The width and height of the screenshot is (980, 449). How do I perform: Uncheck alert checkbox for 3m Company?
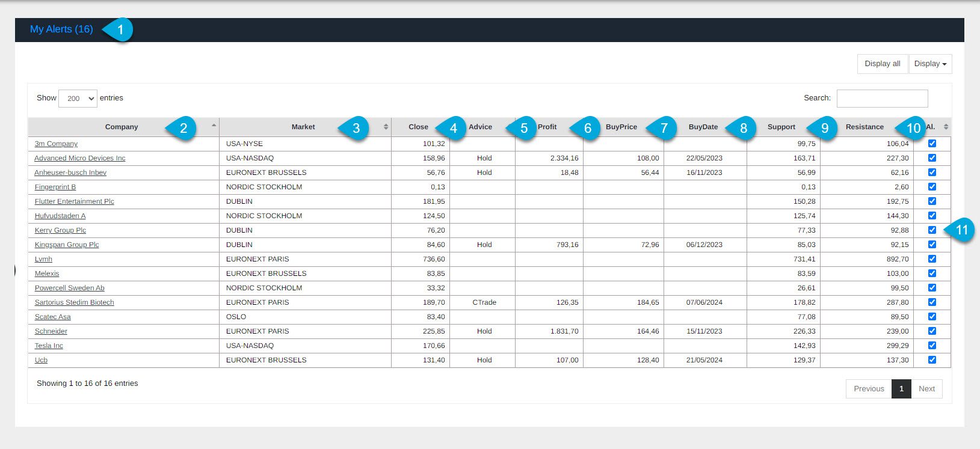932,144
